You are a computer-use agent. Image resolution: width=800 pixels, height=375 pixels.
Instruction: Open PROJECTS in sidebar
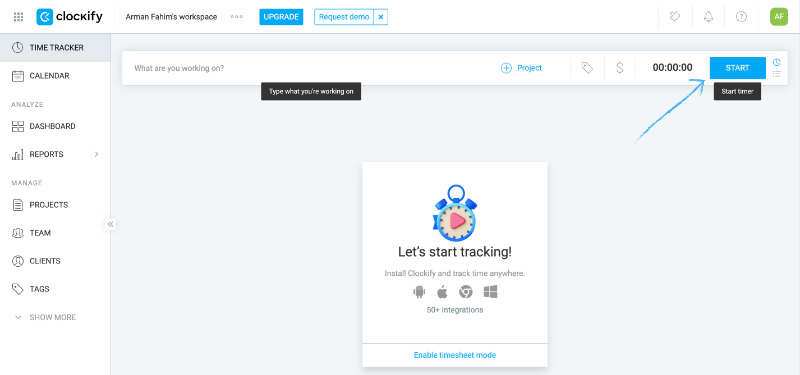pos(55,205)
